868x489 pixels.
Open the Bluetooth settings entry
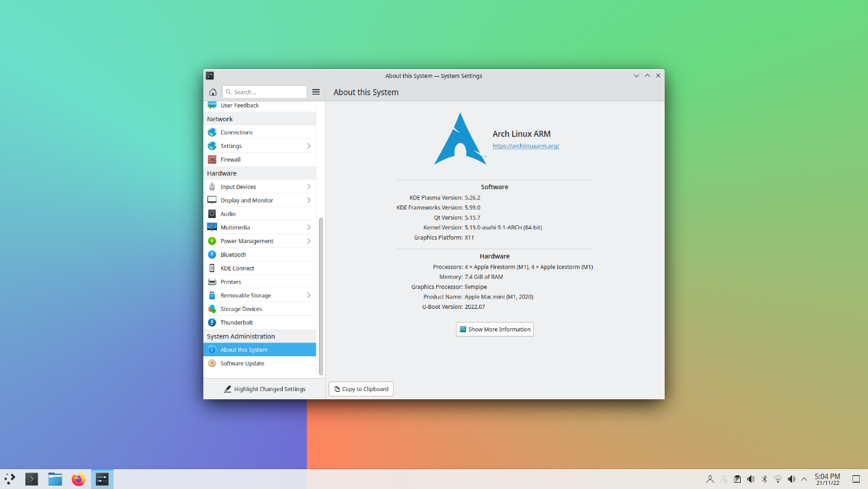(x=260, y=255)
